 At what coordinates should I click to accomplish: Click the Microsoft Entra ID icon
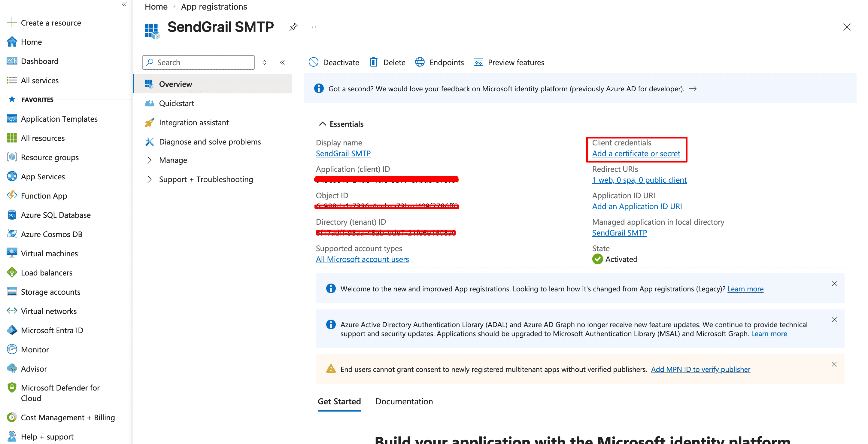pyautogui.click(x=12, y=330)
